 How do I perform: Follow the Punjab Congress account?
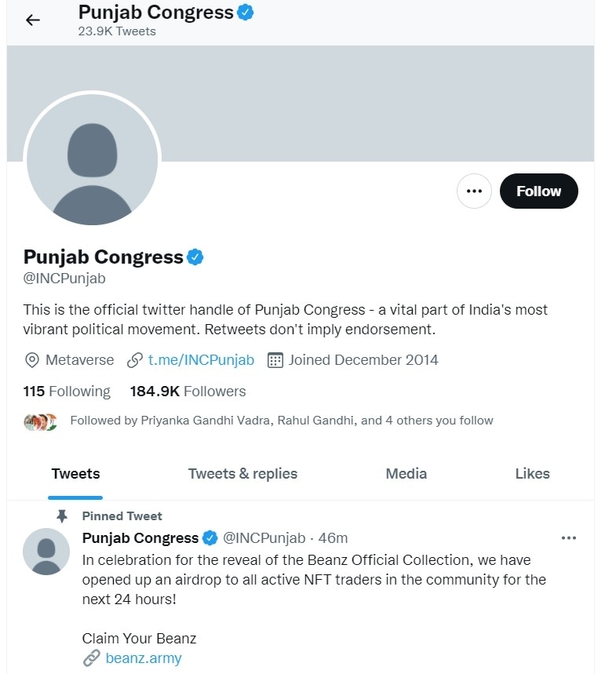point(538,191)
